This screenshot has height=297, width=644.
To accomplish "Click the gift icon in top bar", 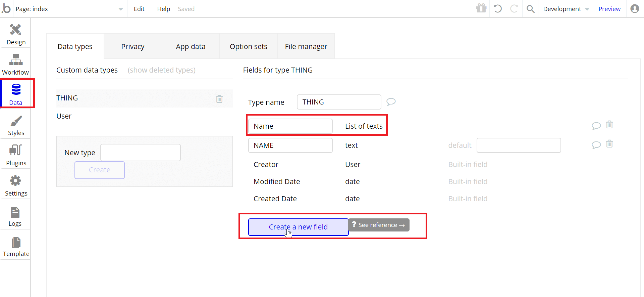I will [481, 8].
